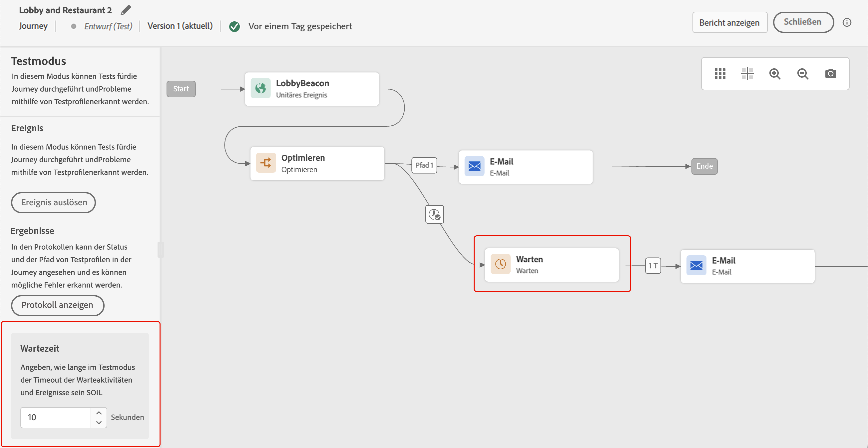Image resolution: width=868 pixels, height=448 pixels.
Task: Increase the Wartezeit using the up arrow
Action: coord(99,413)
